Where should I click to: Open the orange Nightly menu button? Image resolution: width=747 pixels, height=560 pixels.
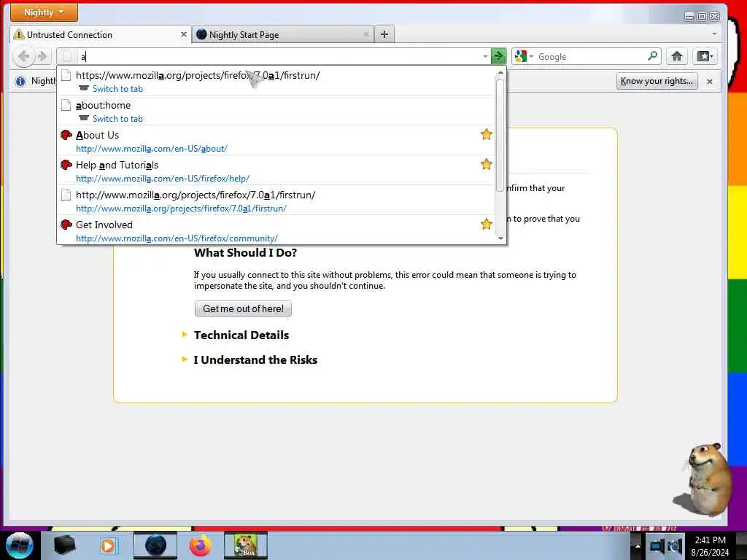pos(44,12)
